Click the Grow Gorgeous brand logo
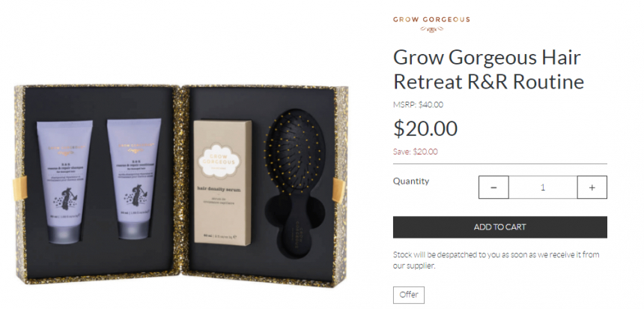644x309 pixels. pos(431,24)
